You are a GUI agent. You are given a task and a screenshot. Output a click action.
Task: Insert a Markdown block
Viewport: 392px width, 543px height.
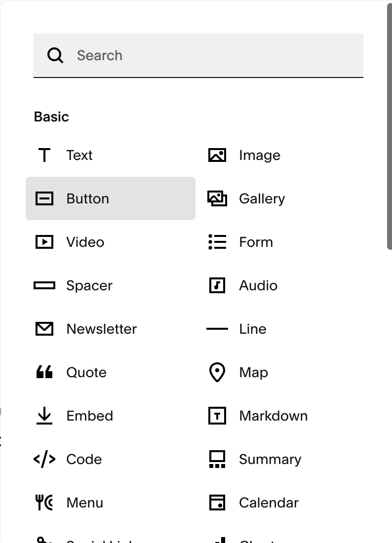point(273,416)
